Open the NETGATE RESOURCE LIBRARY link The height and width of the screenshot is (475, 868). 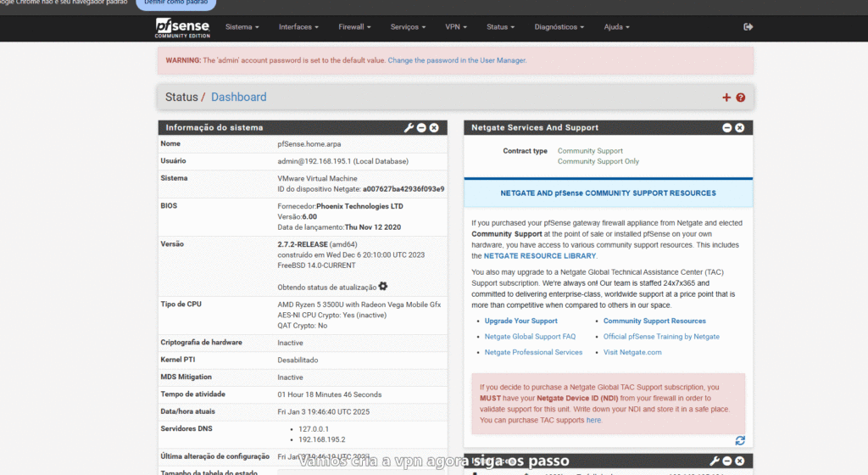click(540, 256)
